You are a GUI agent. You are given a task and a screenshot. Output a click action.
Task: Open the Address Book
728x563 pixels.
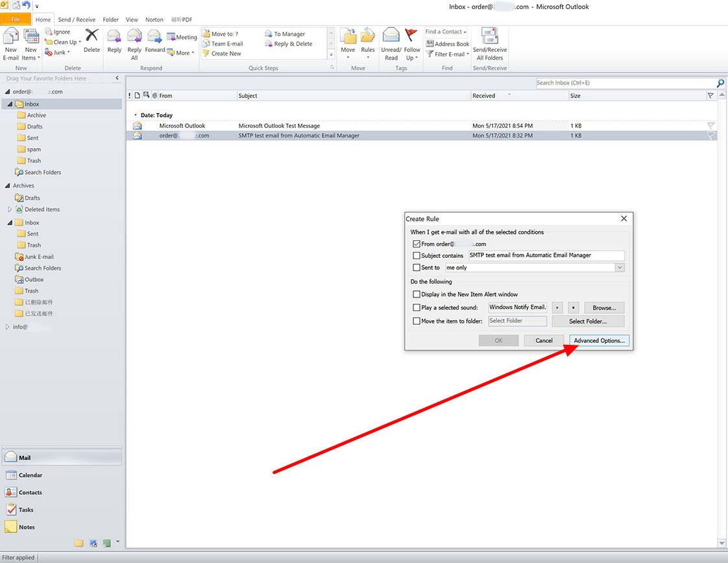pyautogui.click(x=447, y=44)
